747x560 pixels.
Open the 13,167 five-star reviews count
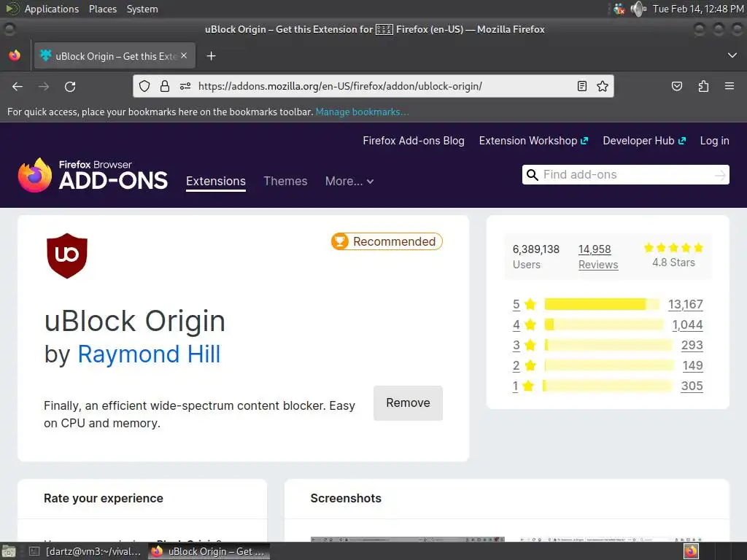pos(686,304)
